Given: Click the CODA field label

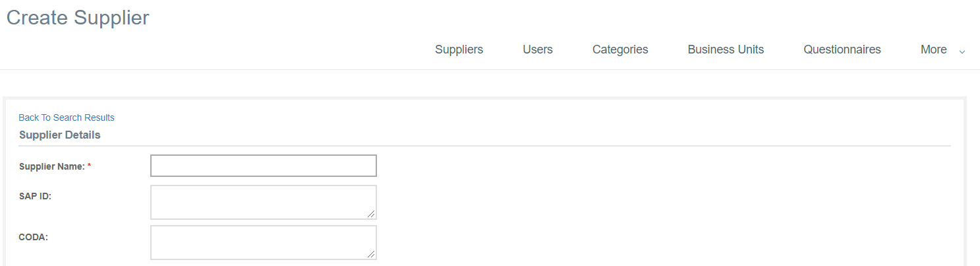Looking at the screenshot, I should (x=34, y=237).
